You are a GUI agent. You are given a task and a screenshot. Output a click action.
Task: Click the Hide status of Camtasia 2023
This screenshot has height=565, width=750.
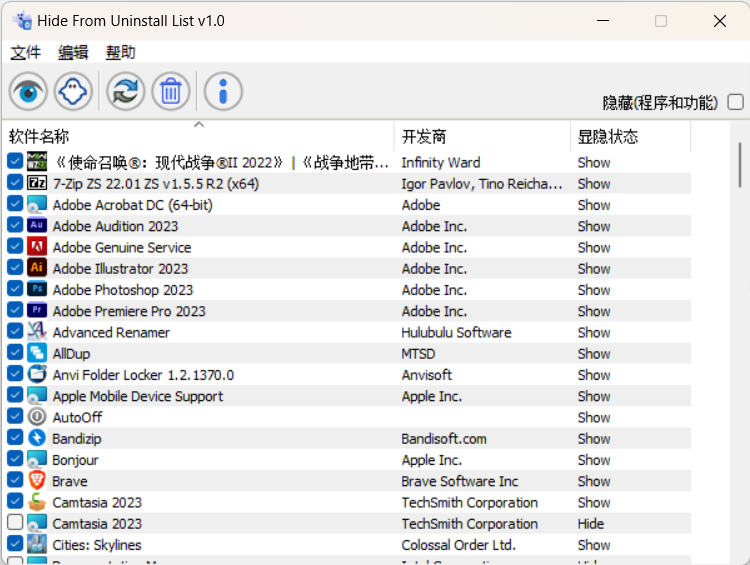pyautogui.click(x=591, y=524)
